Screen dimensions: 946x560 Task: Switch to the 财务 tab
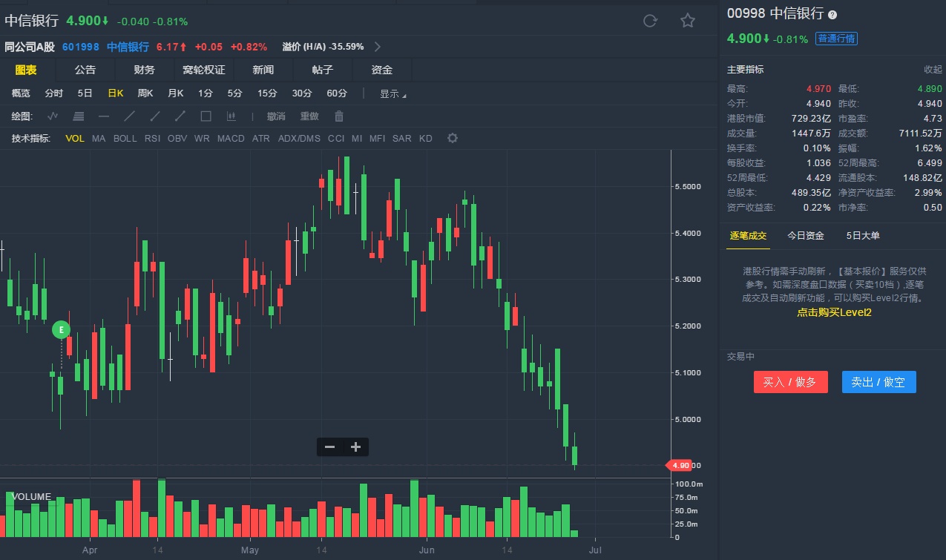click(145, 70)
